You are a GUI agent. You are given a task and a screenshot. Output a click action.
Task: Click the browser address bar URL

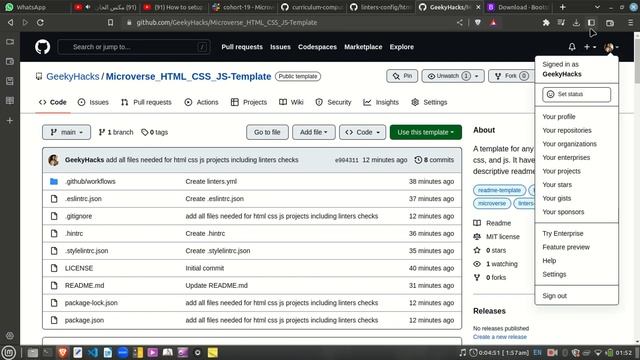(227, 22)
